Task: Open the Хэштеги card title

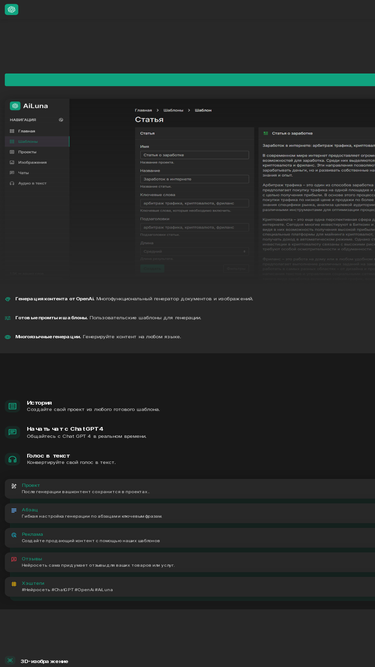Action: click(33, 583)
